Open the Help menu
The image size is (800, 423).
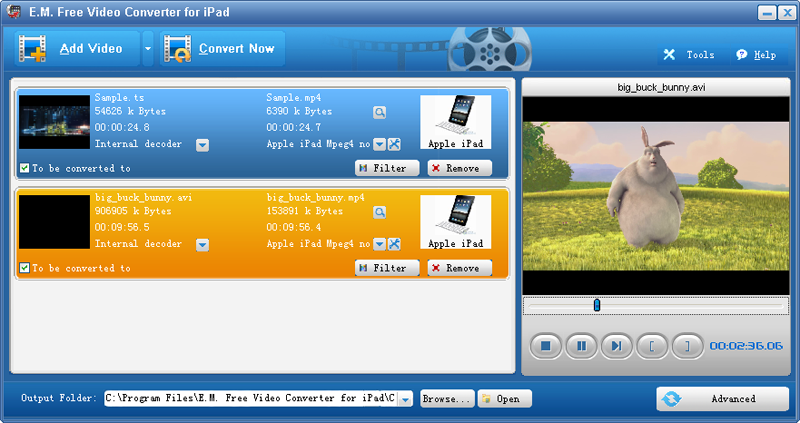click(x=756, y=55)
